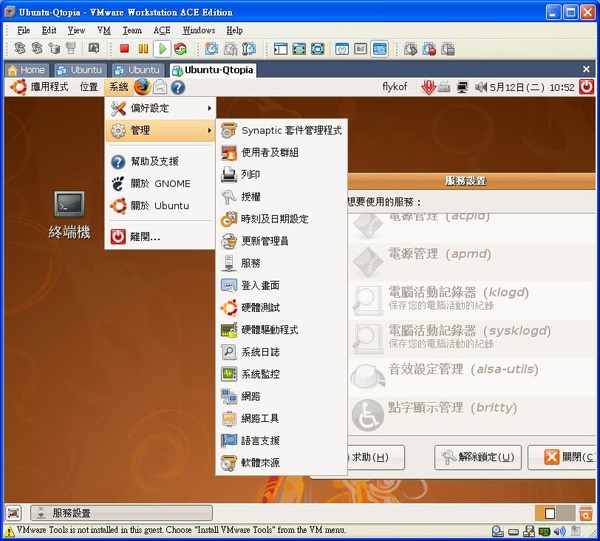Open the 系統 menu in GNOME panel
The image size is (600, 541).
(118, 87)
